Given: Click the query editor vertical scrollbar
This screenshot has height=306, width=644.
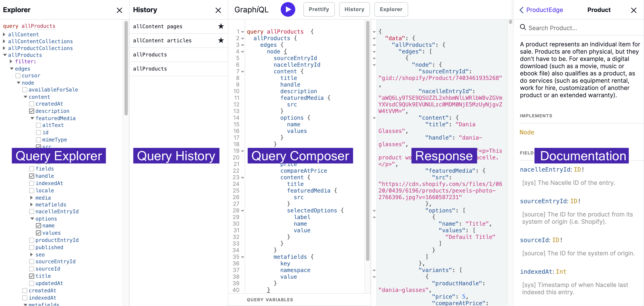Looking at the screenshot, I should click(368, 140).
